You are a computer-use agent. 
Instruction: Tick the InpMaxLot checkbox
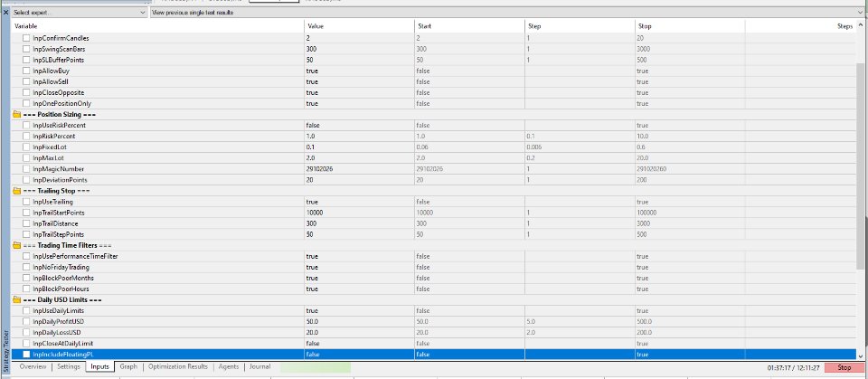(26, 158)
